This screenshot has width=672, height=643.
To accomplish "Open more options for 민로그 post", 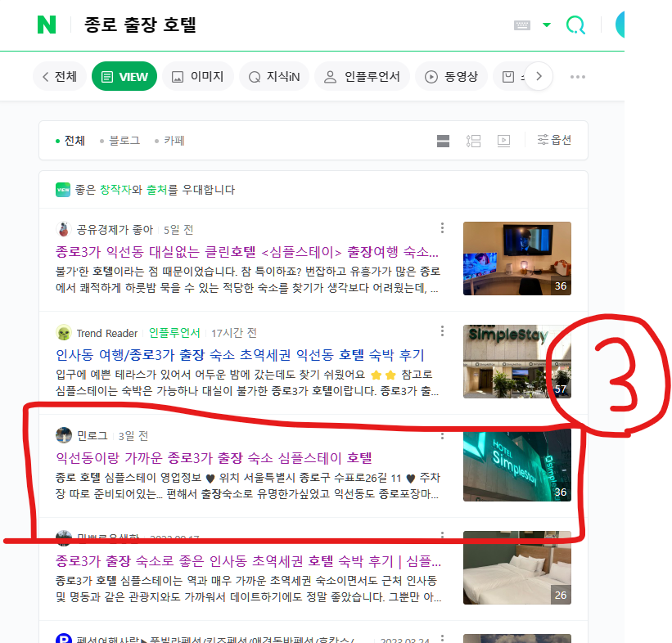I will pos(442,436).
